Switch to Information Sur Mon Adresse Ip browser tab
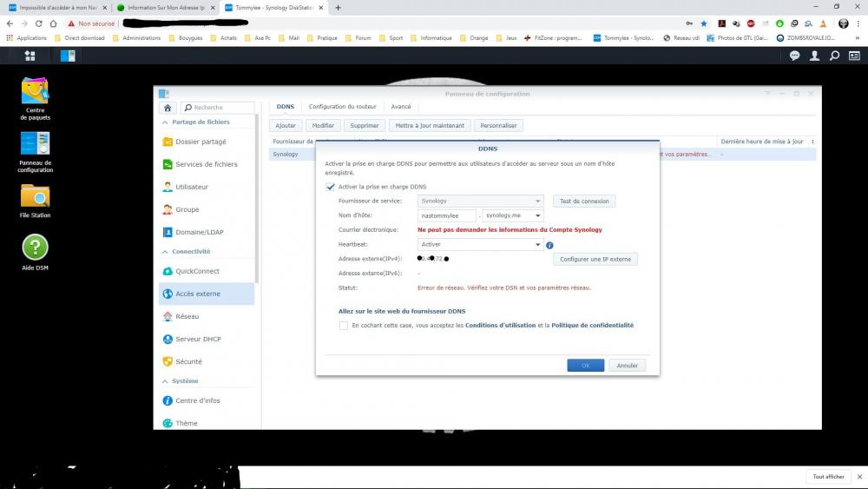This screenshot has height=489, width=868. (x=165, y=8)
